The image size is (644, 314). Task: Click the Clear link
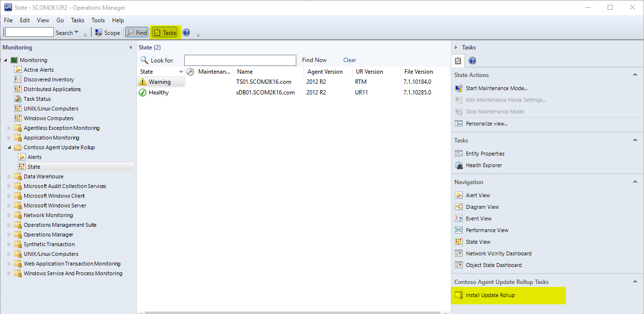click(350, 60)
